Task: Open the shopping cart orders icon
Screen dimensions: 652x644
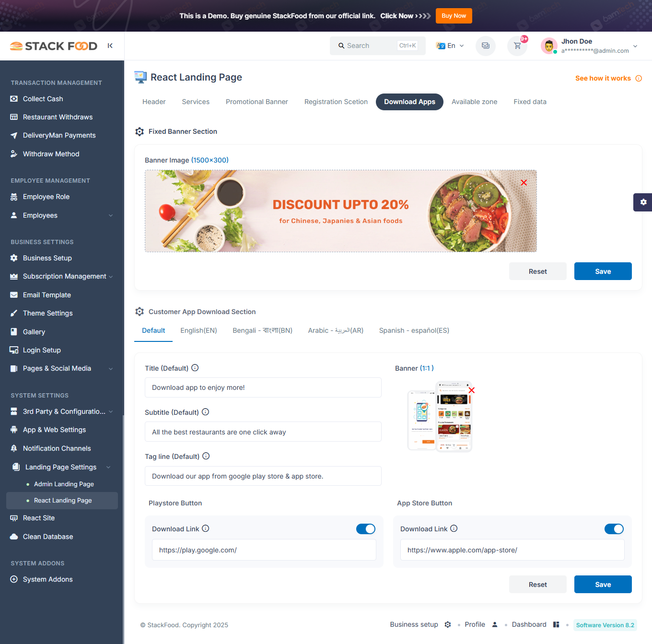Action: [x=517, y=46]
